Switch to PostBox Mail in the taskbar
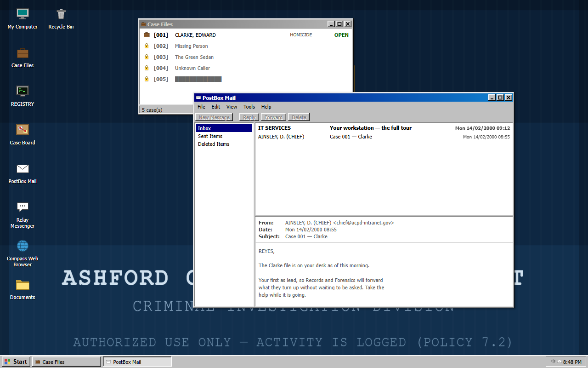The image size is (588, 368). tap(137, 362)
